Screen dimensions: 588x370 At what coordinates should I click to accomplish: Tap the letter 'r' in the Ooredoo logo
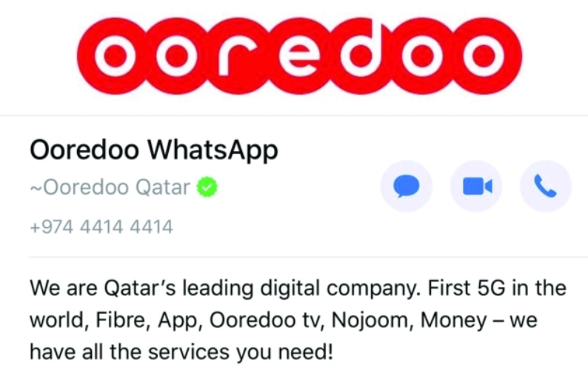pyautogui.click(x=234, y=55)
